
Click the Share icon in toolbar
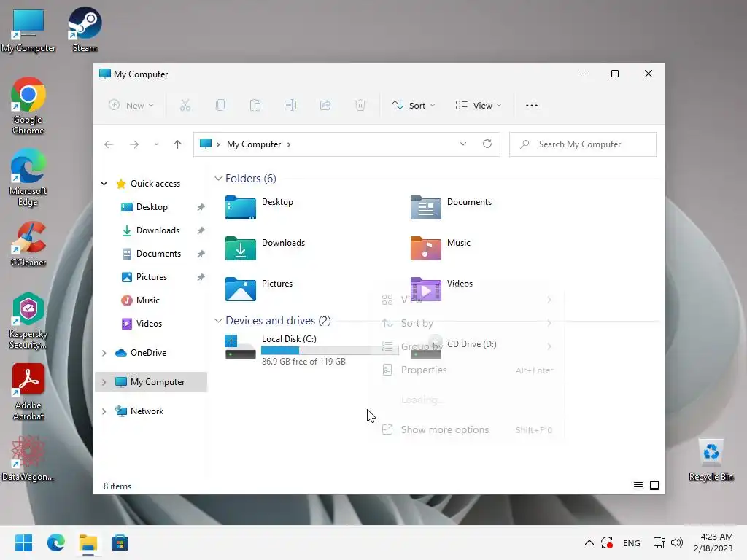[x=325, y=105]
